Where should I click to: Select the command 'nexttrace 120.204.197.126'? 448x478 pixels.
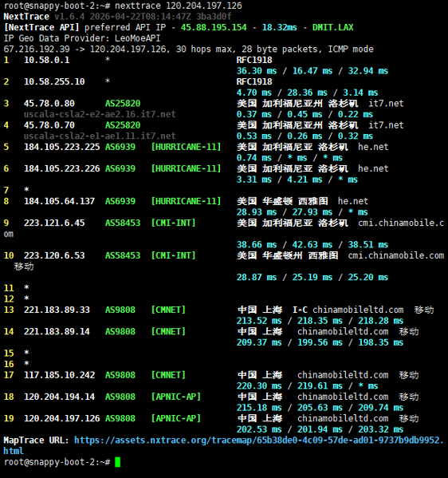coord(179,6)
